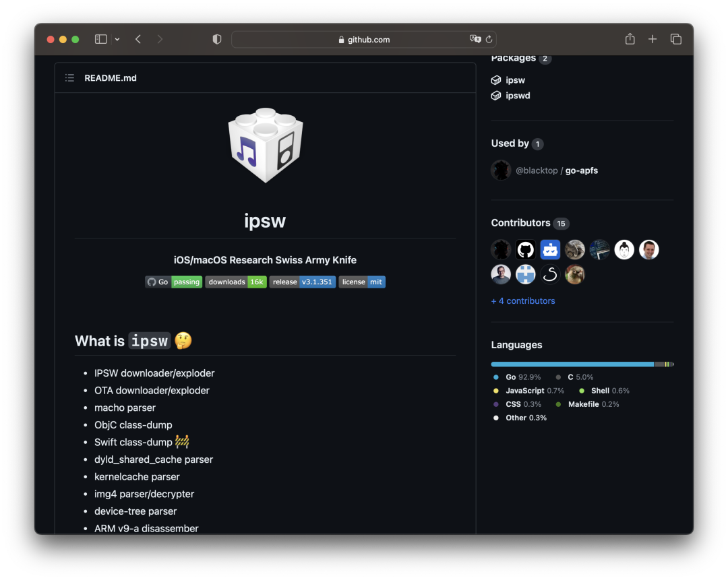Open the sidebar options dropdown chevron
Viewport: 728px width, 580px height.
coord(117,40)
